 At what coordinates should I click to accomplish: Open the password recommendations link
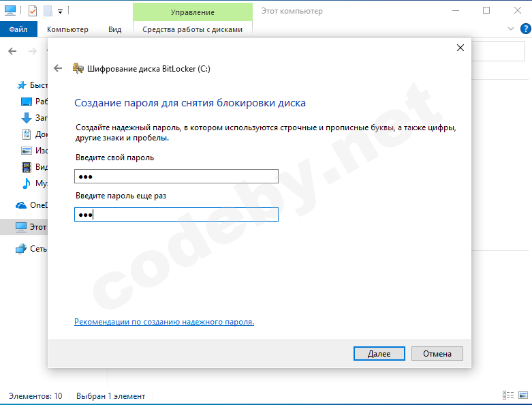[164, 322]
